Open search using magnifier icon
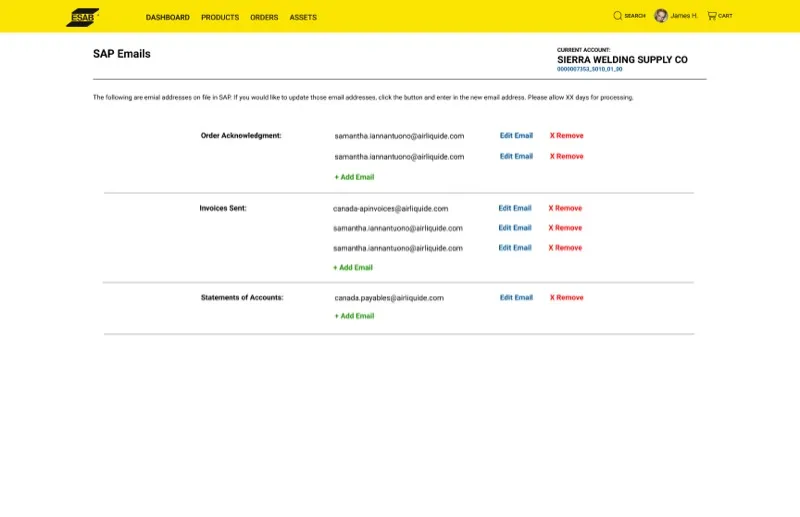 pos(618,16)
